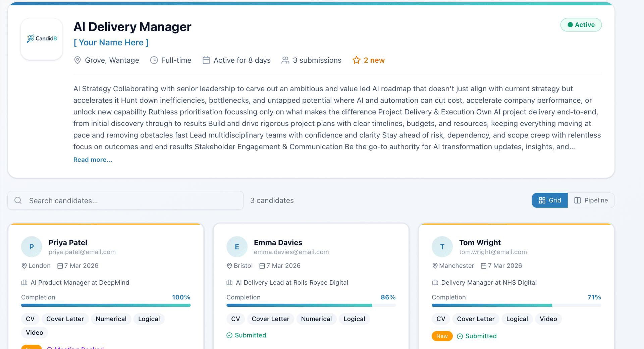This screenshot has height=349, width=644.
Task: Click the Active status badge
Action: click(x=581, y=25)
